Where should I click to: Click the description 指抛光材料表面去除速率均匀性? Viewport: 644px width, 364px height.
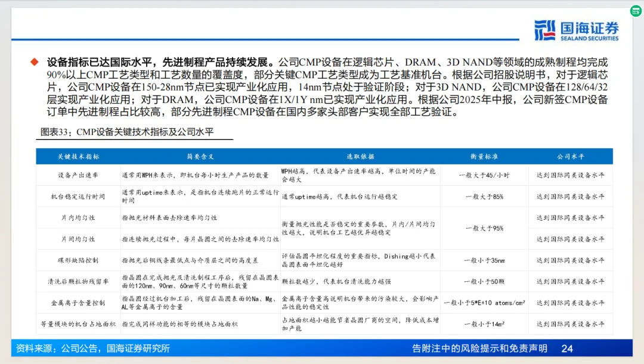pos(169,217)
